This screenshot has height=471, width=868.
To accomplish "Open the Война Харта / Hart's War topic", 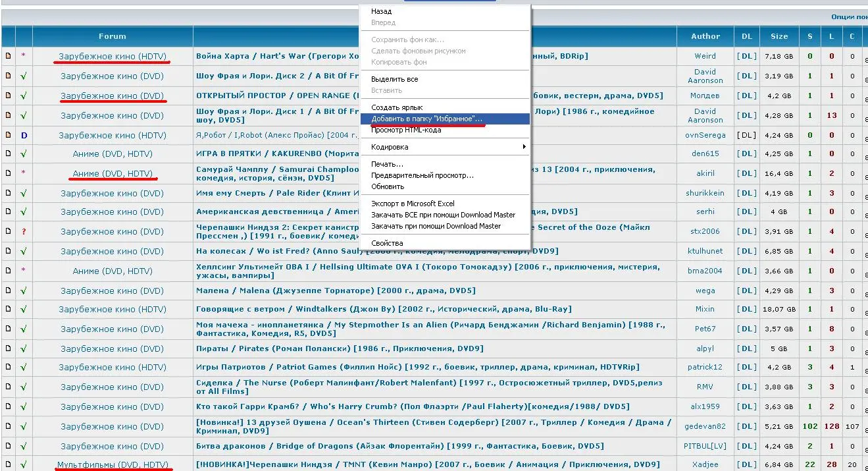I will [278, 56].
